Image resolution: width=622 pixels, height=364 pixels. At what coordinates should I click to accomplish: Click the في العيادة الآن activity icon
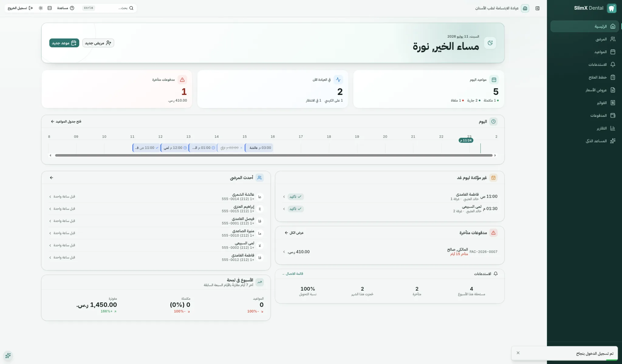tap(338, 80)
